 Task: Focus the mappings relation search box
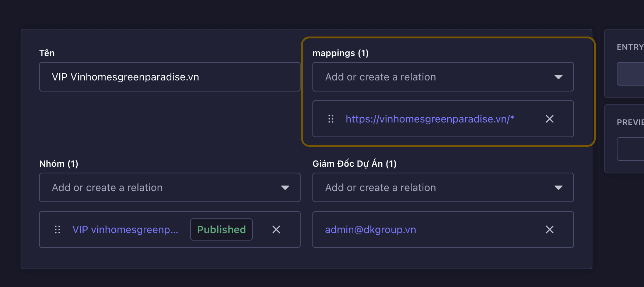431,77
